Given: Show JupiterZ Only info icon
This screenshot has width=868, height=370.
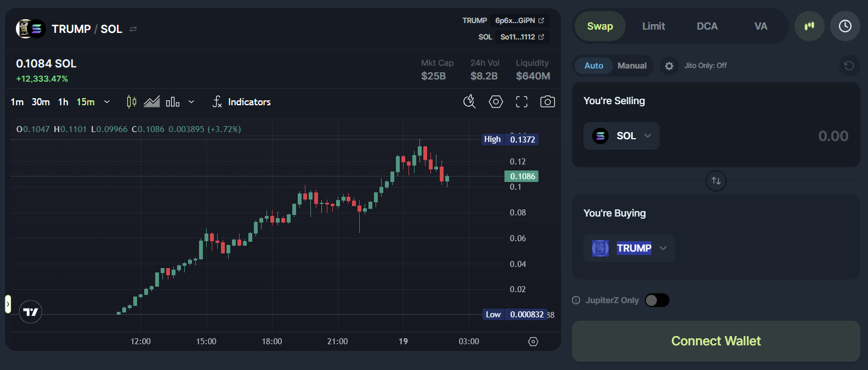Looking at the screenshot, I should (x=576, y=300).
